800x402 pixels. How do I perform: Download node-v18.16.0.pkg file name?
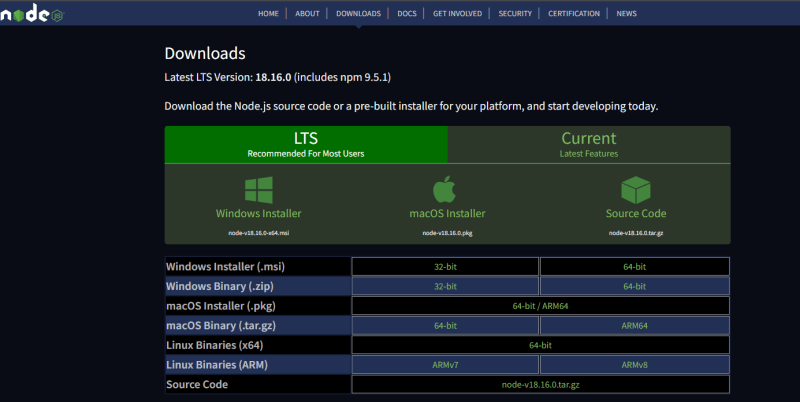click(x=447, y=233)
